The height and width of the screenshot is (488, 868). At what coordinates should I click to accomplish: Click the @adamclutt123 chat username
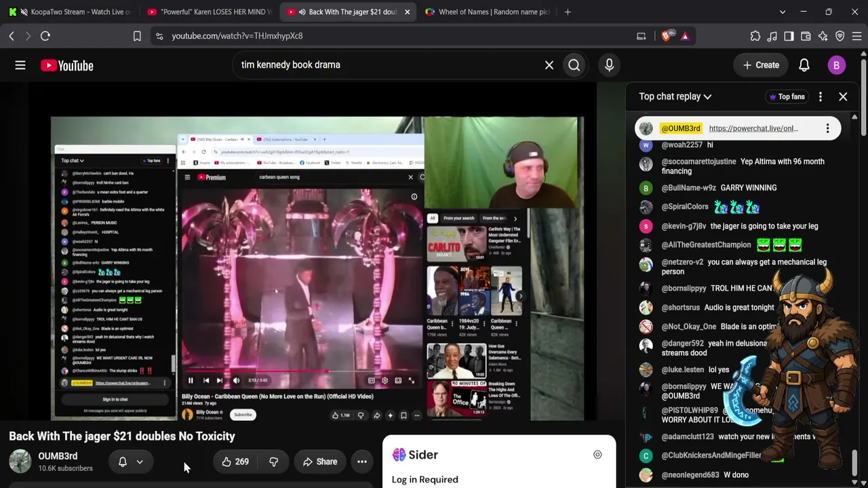[x=688, y=437]
